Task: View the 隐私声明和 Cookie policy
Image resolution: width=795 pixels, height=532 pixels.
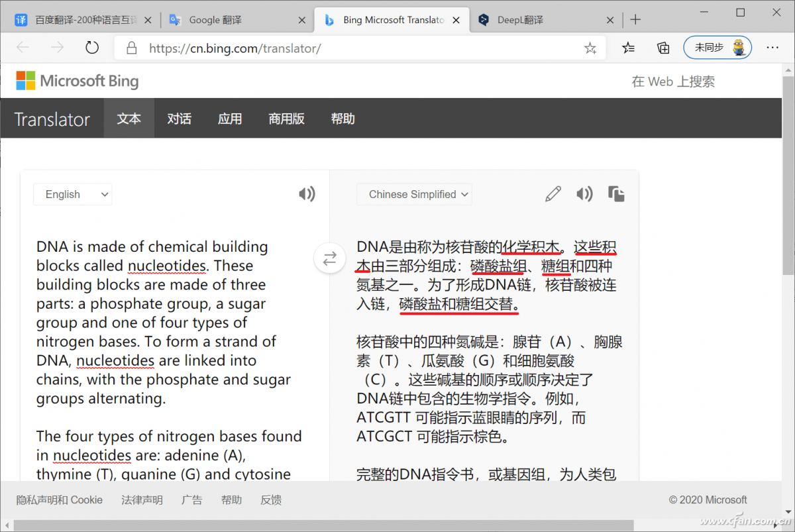Action: 59,500
